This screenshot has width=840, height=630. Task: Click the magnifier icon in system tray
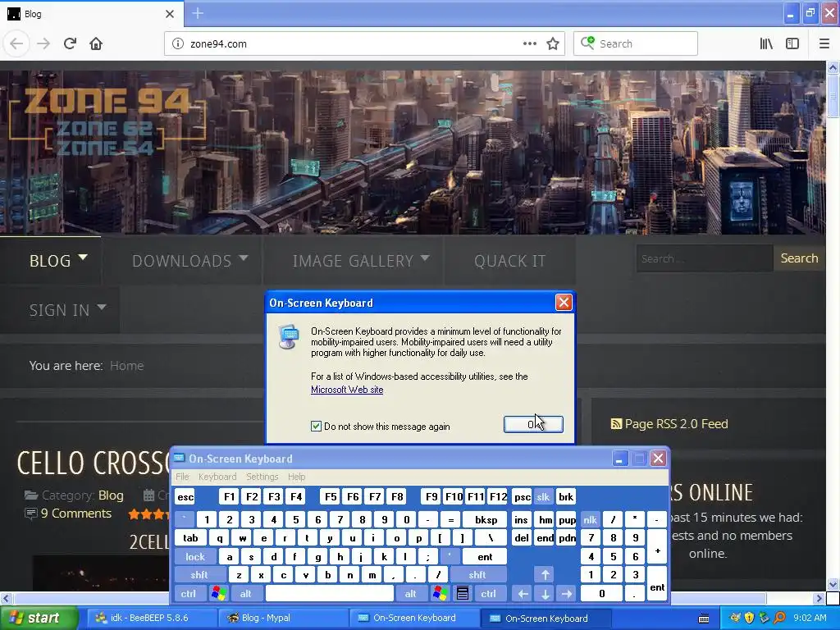(x=779, y=619)
